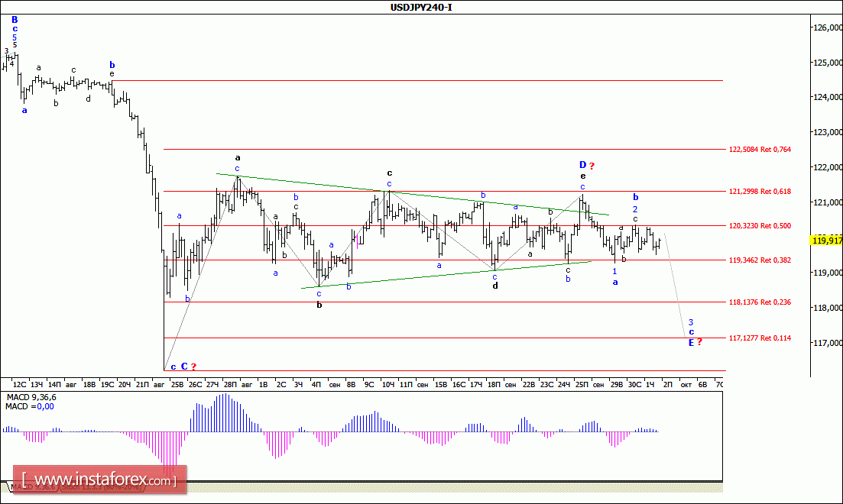Click the yellow 119,917 current price tag
The image size is (843, 504).
pos(827,241)
